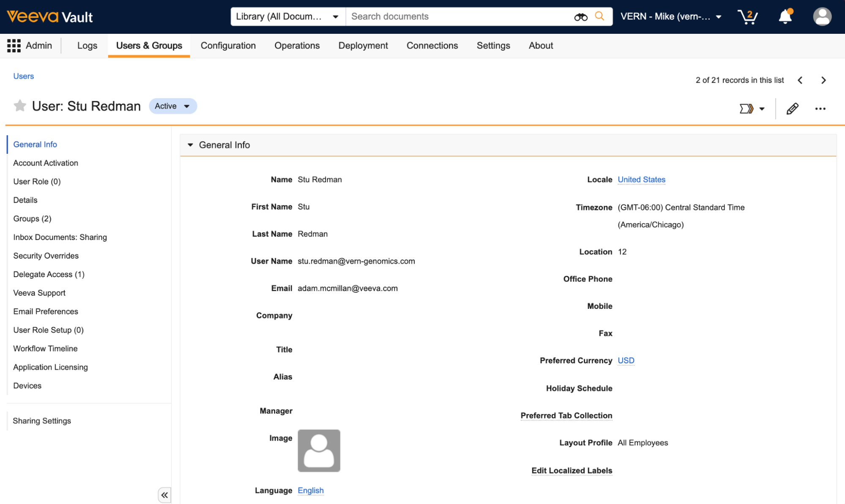Viewport: 845px width, 504px height.
Task: Open the Operations tab
Action: (x=297, y=46)
